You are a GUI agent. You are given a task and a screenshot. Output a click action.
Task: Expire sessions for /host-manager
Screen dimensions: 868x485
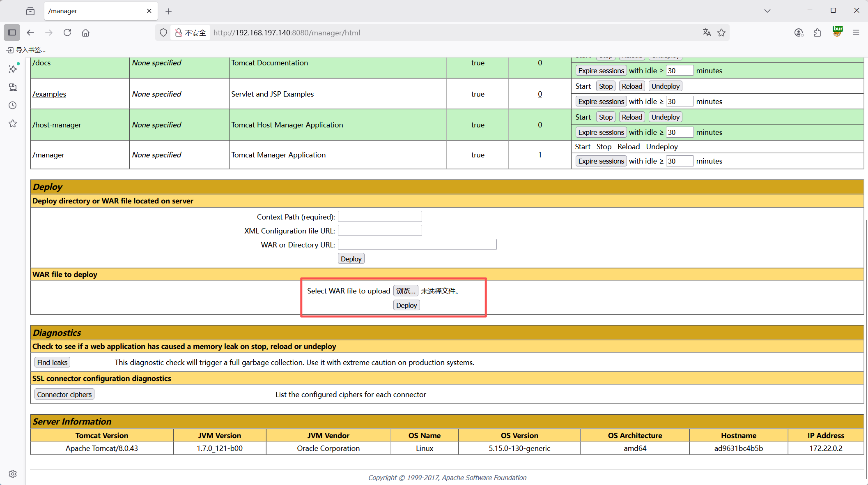point(601,132)
